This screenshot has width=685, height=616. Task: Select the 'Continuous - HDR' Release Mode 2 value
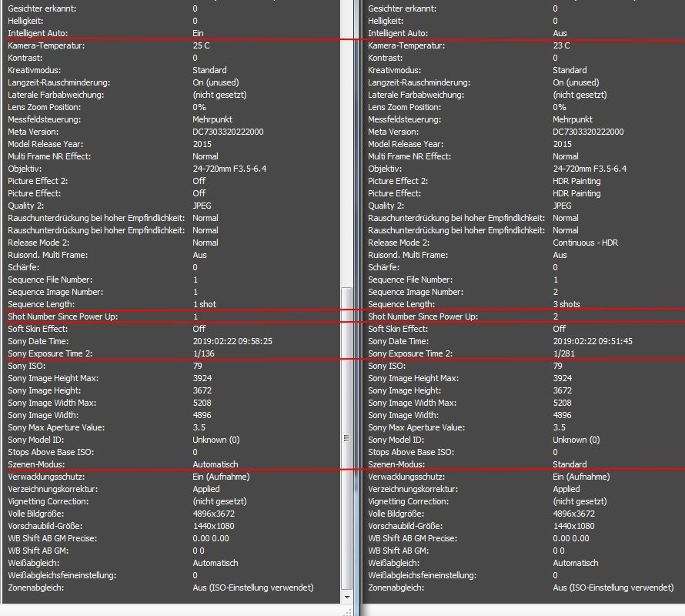point(585,243)
